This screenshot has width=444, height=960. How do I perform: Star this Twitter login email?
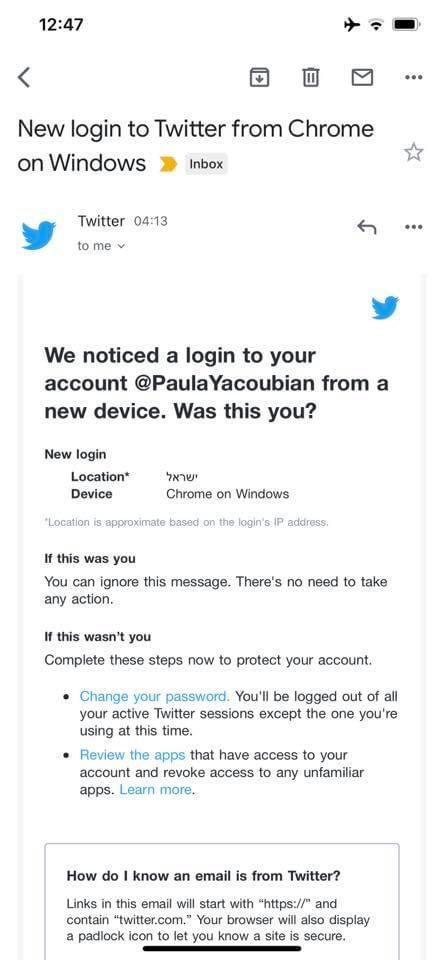tap(414, 152)
